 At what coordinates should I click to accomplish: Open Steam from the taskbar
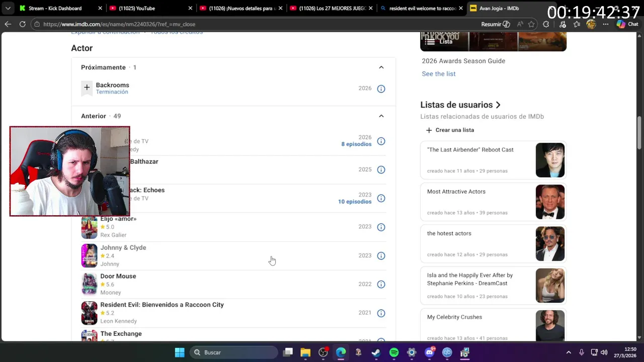tap(376, 352)
